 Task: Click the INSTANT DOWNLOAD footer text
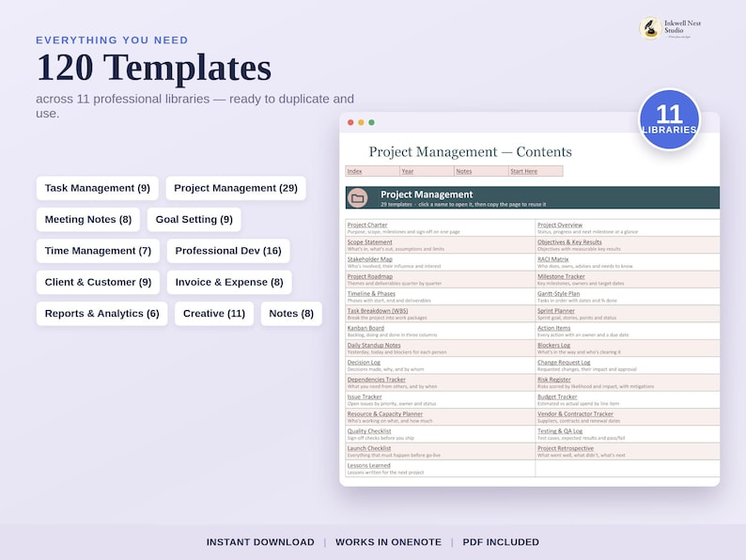[260, 542]
